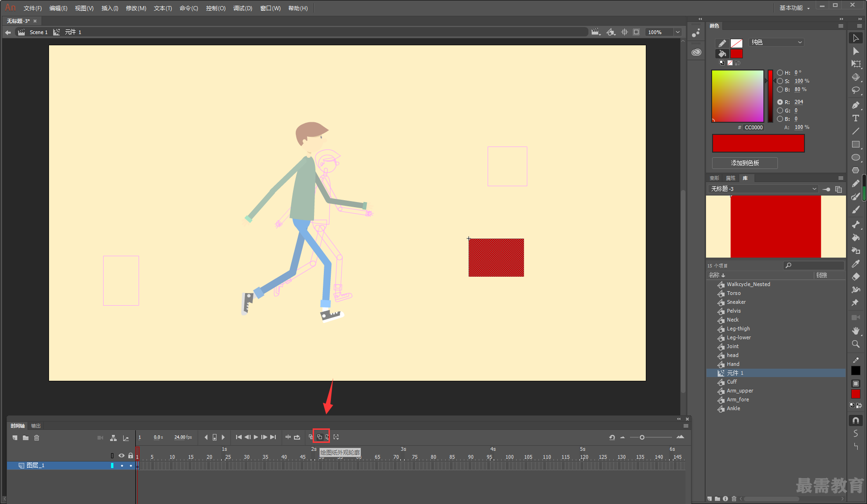Image resolution: width=867 pixels, height=504 pixels.
Task: Click the delete layer trash icon
Action: point(37,438)
